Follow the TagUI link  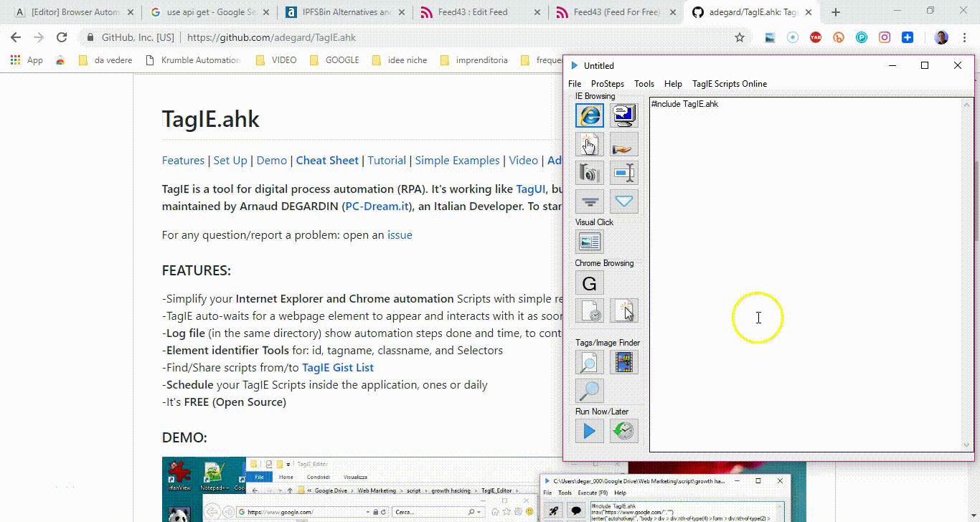(531, 189)
